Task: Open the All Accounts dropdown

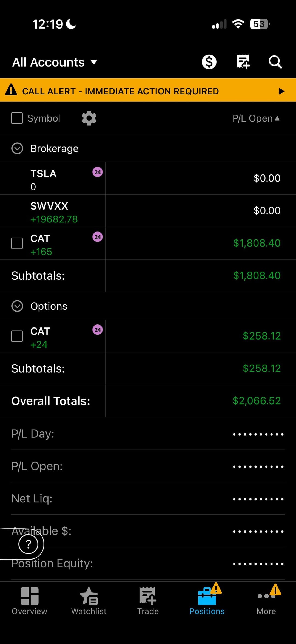Action: click(x=55, y=62)
